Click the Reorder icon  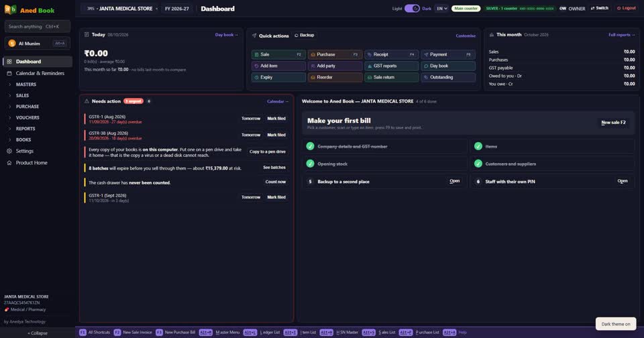[313, 77]
